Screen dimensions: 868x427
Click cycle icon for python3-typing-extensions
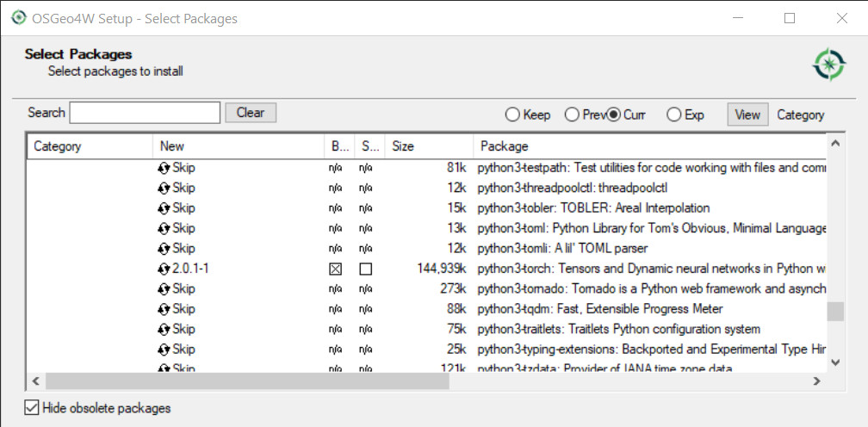[x=164, y=350]
